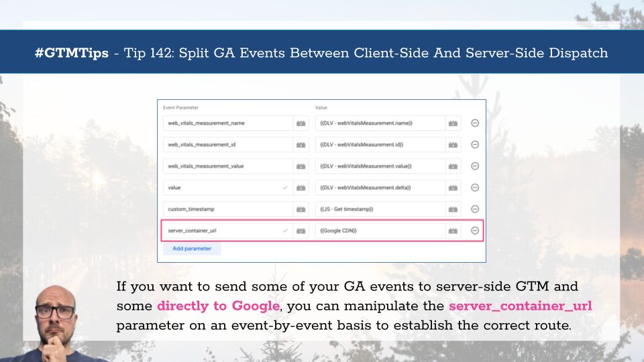The height and width of the screenshot is (362, 644).
Task: Click the presenter's portrait photo
Action: (58, 324)
